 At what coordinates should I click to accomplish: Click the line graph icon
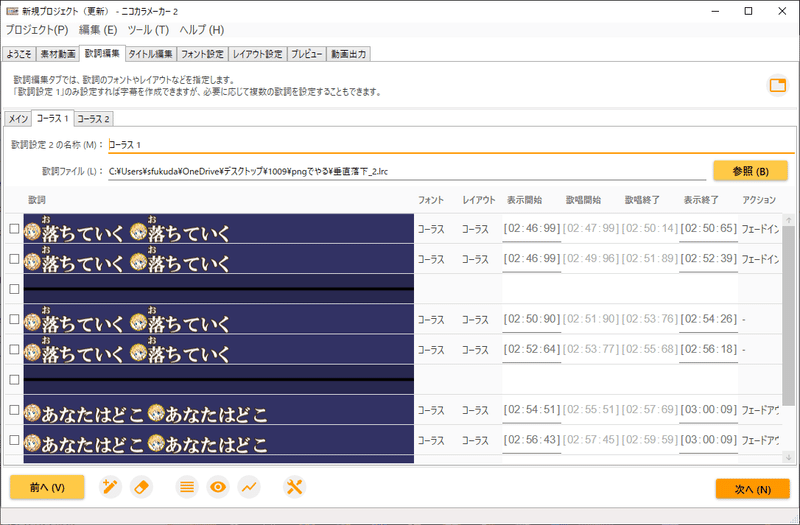(x=249, y=487)
